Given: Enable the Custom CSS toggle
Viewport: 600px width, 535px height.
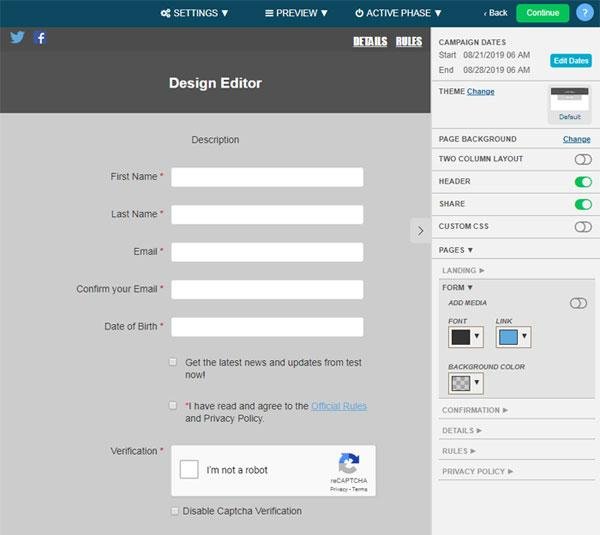Looking at the screenshot, I should point(583,227).
